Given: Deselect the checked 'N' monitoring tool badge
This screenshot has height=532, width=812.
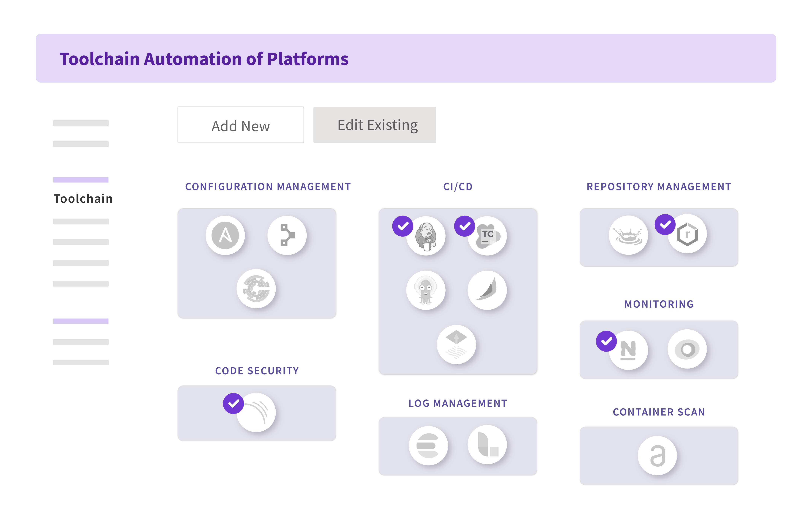Looking at the screenshot, I should click(x=606, y=341).
